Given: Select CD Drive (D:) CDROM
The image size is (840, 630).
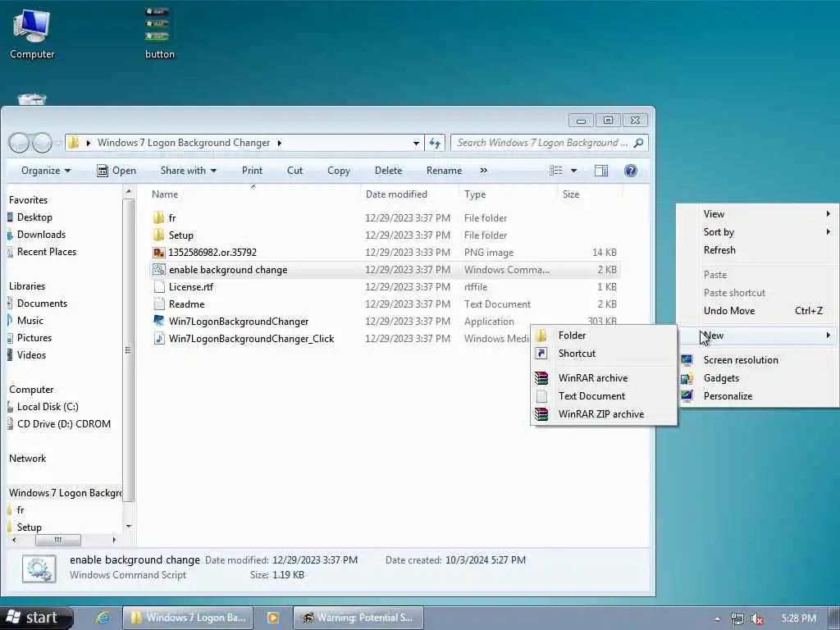Looking at the screenshot, I should click(64, 424).
